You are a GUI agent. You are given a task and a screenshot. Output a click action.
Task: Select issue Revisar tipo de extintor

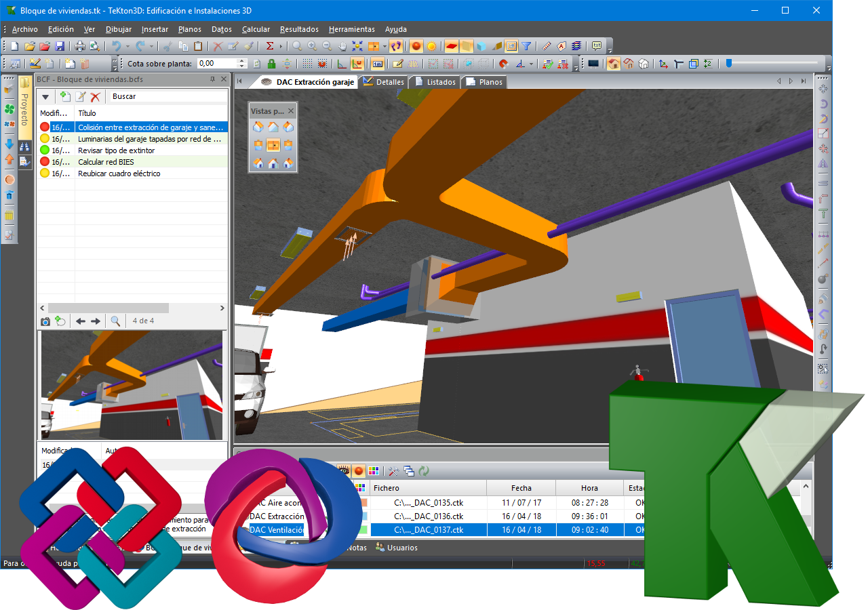[x=133, y=150]
